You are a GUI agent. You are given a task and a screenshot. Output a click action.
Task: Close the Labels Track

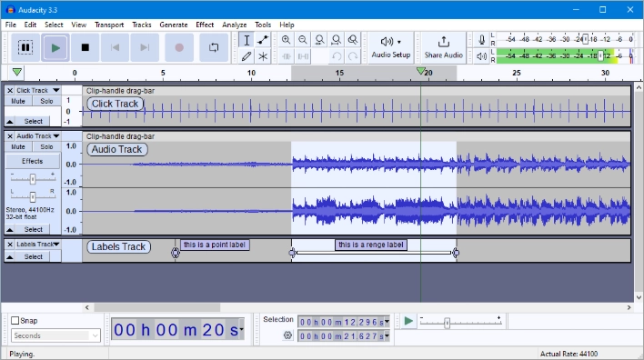point(10,245)
